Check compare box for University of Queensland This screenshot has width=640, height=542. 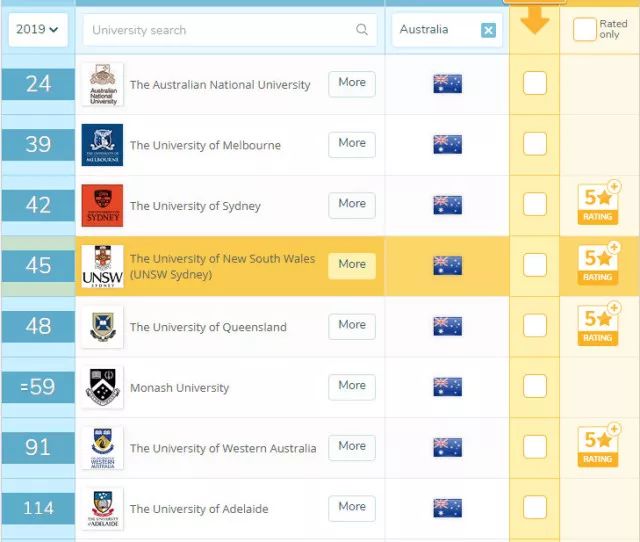(x=535, y=325)
